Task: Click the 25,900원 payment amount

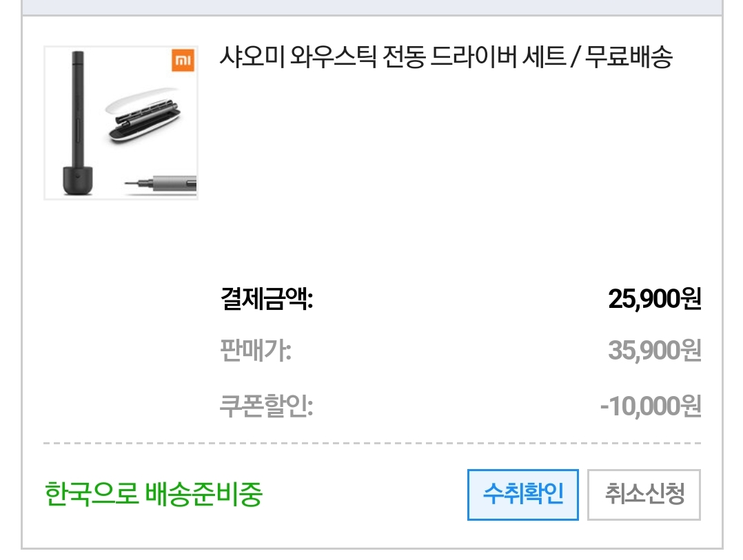Action: [654, 300]
